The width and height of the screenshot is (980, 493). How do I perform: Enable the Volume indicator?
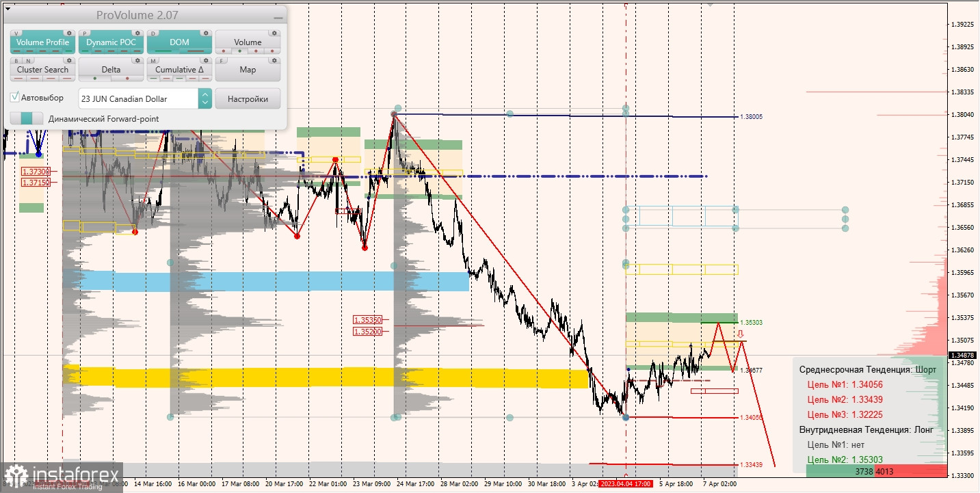pyautogui.click(x=248, y=42)
